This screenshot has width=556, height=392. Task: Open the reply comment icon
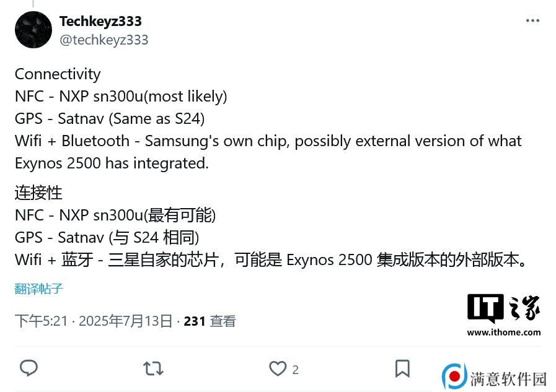click(29, 368)
